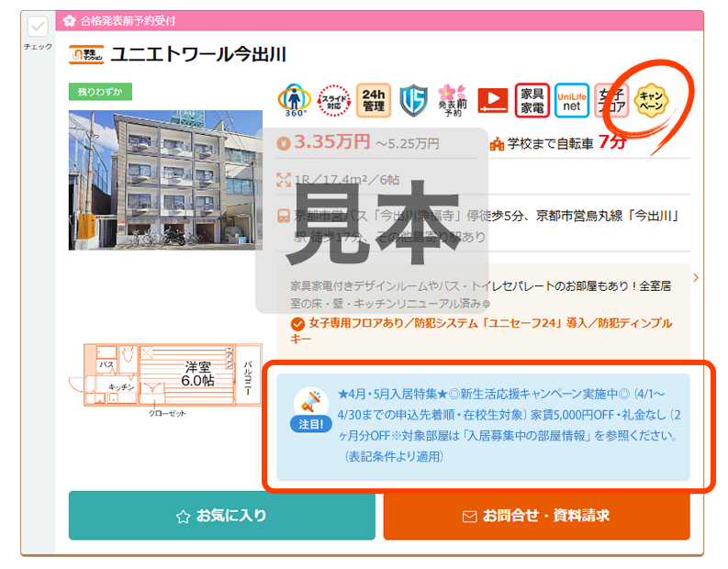Click the 360° panorama view icon
Image resolution: width=728 pixels, height=569 pixels.
tap(294, 100)
